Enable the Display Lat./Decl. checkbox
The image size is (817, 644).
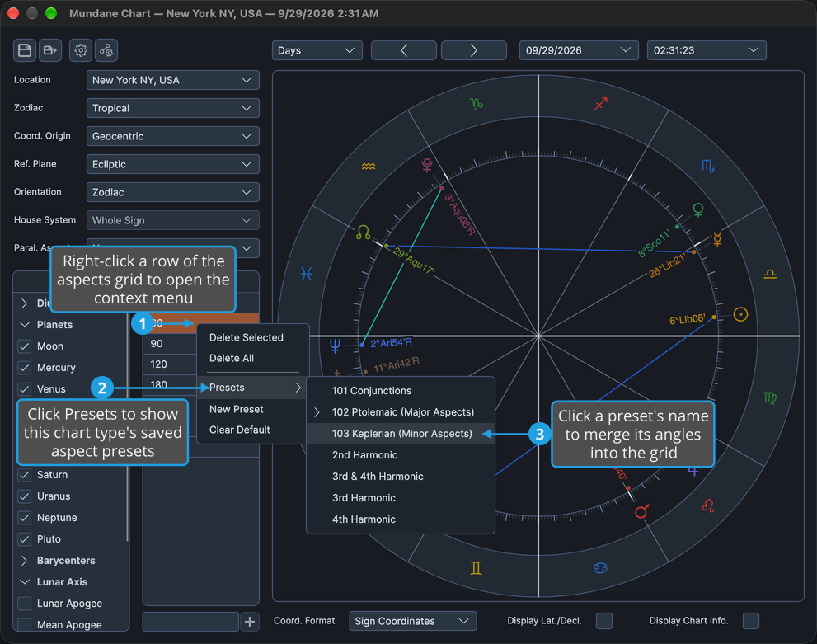click(x=604, y=621)
